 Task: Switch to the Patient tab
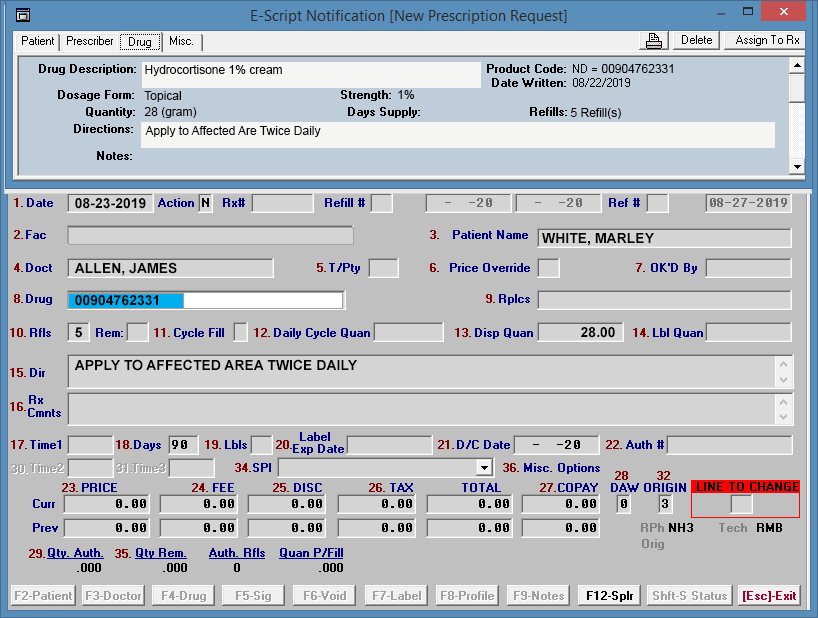click(38, 41)
